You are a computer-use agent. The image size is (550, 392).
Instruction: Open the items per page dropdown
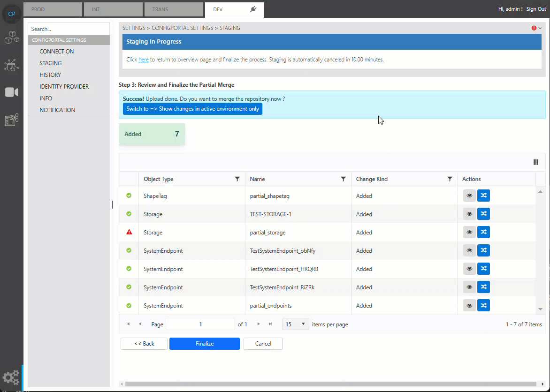click(x=295, y=324)
